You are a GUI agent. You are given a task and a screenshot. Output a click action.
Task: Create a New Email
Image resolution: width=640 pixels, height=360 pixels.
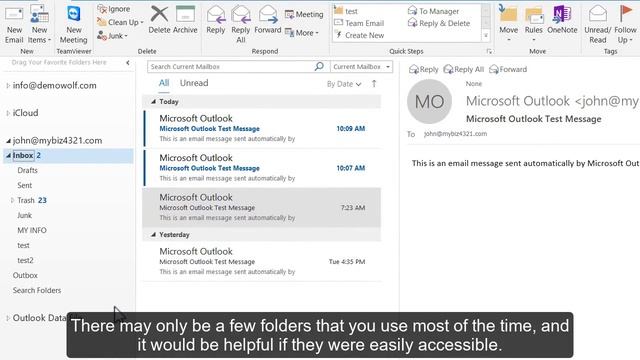click(x=14, y=25)
